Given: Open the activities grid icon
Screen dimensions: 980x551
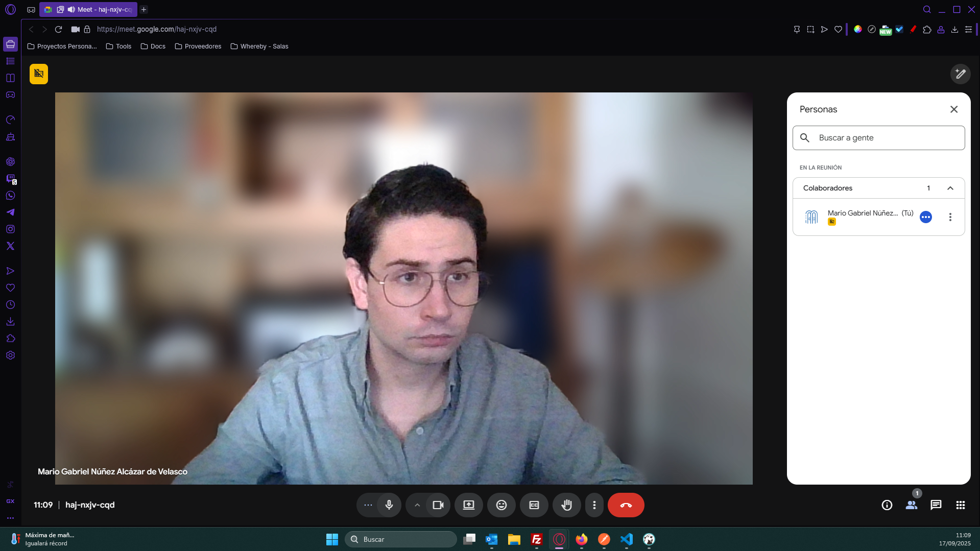Looking at the screenshot, I should (x=960, y=505).
